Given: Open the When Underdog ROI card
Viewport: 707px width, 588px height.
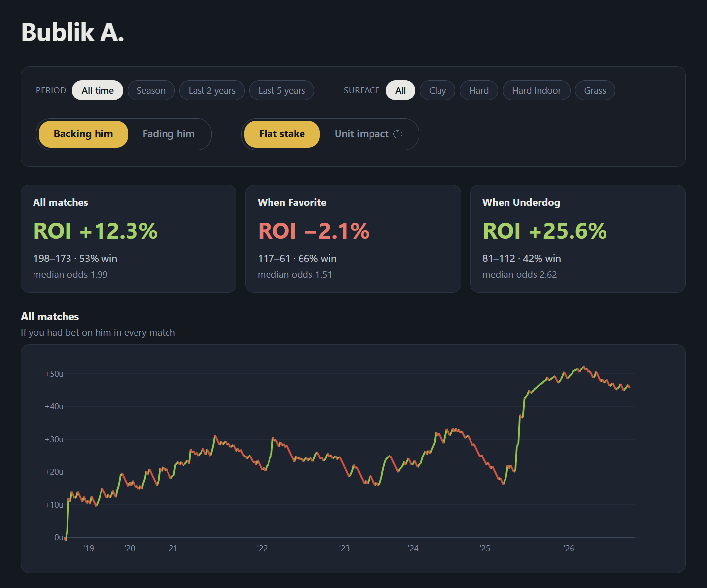Looking at the screenshot, I should coord(578,238).
